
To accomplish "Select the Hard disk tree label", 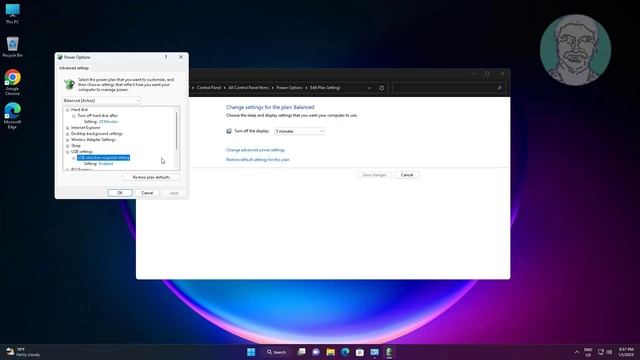I will coord(79,110).
